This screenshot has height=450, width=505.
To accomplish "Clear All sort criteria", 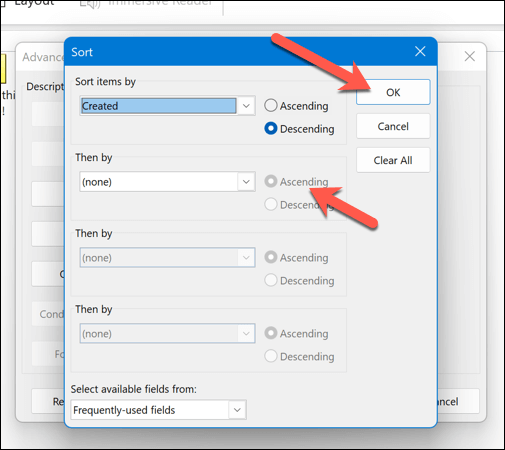I will point(393,160).
